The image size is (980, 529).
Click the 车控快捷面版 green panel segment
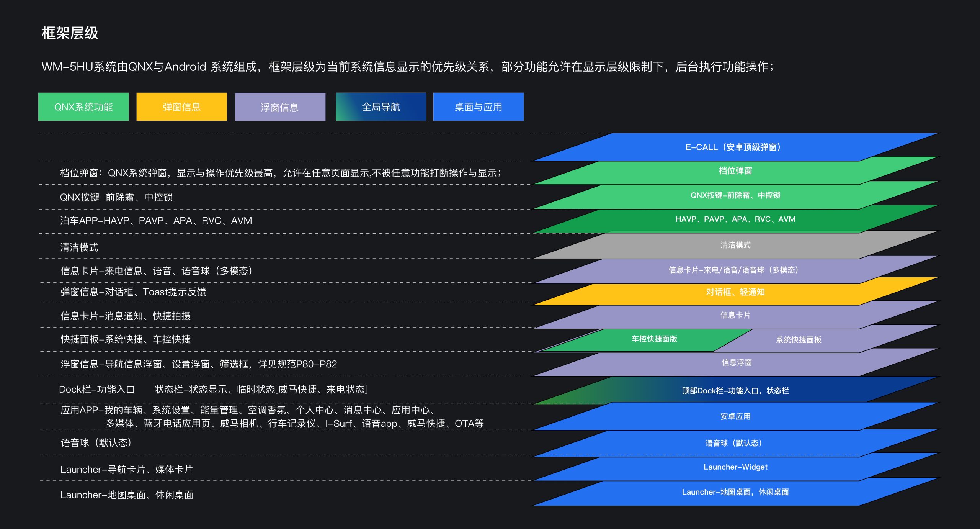point(653,339)
